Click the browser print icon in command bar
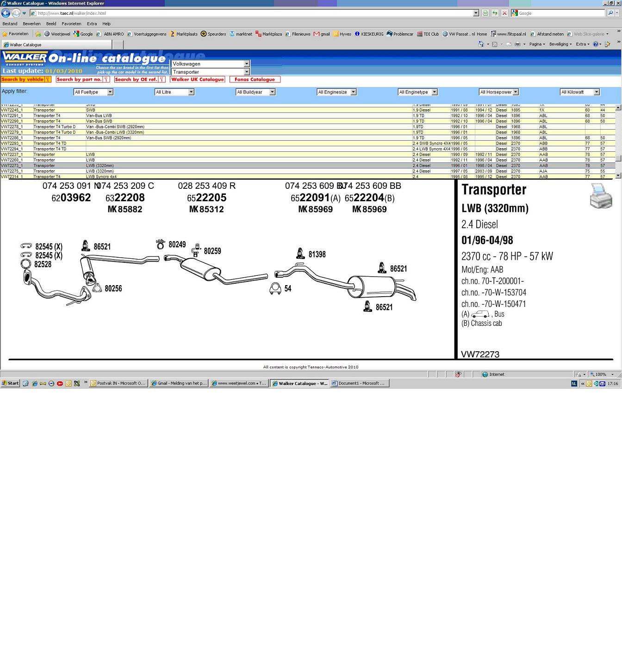The image size is (622, 672). (x=517, y=44)
